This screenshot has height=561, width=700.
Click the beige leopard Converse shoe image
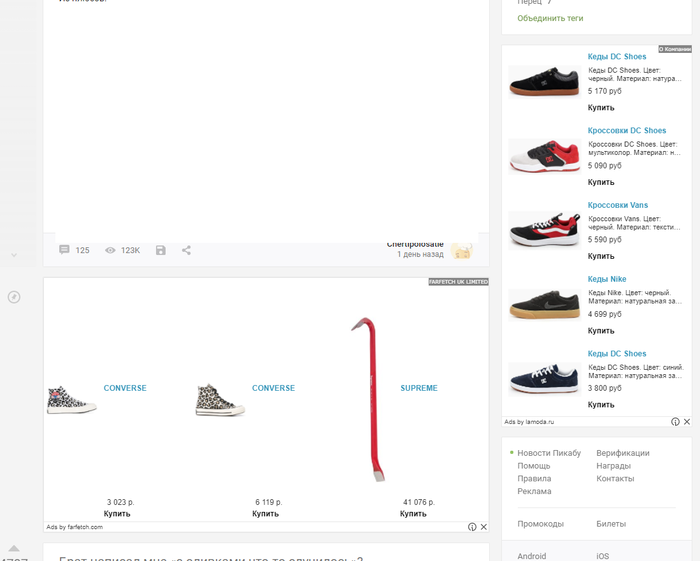(220, 400)
